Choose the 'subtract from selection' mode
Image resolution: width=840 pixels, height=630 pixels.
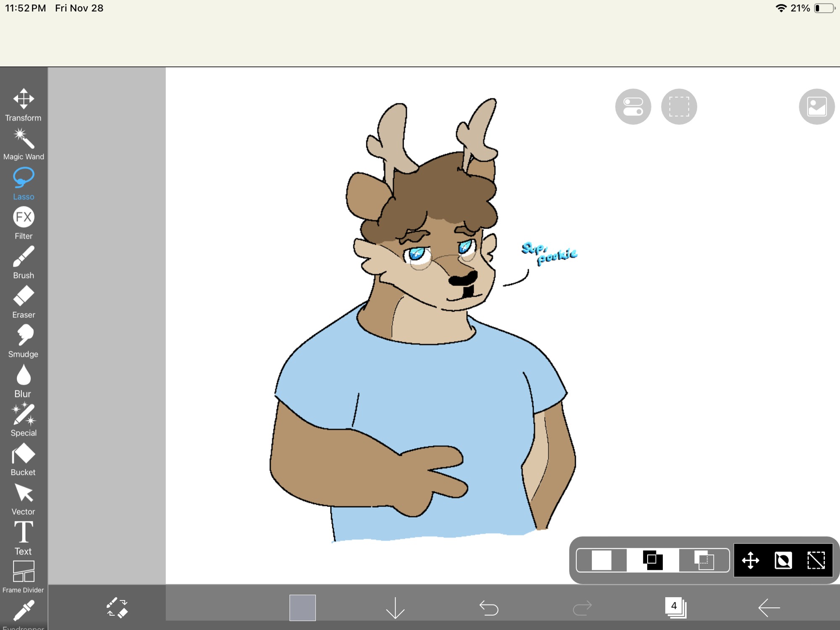[704, 560]
